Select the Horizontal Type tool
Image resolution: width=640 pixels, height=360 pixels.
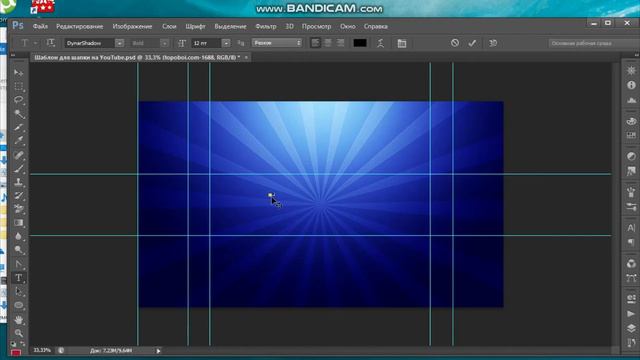click(18, 278)
